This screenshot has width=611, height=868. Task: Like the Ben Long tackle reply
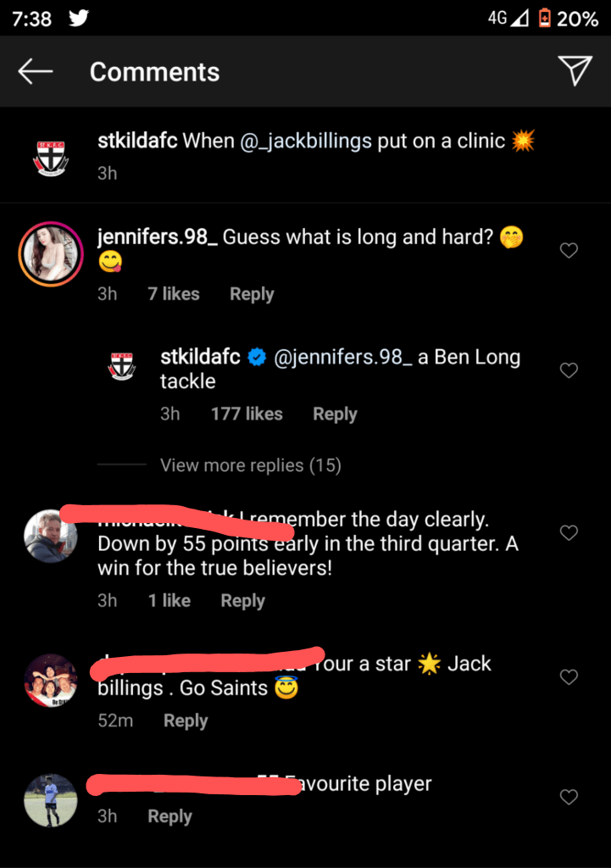[569, 370]
